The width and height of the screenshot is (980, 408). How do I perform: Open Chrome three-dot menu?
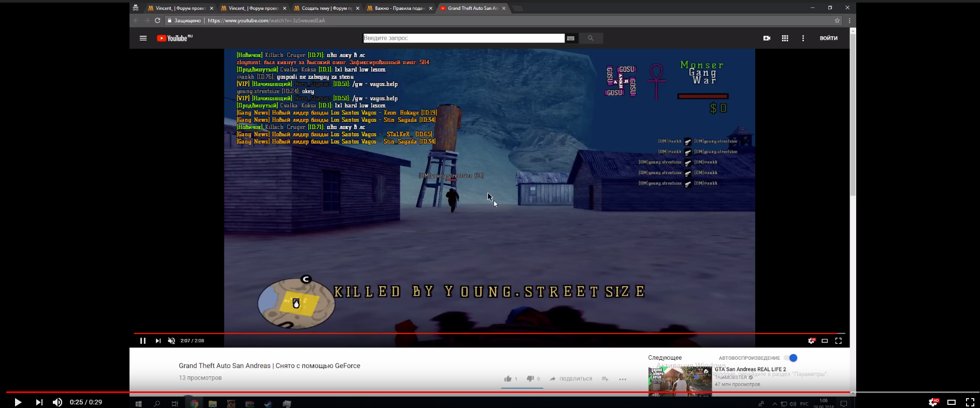pos(849,20)
